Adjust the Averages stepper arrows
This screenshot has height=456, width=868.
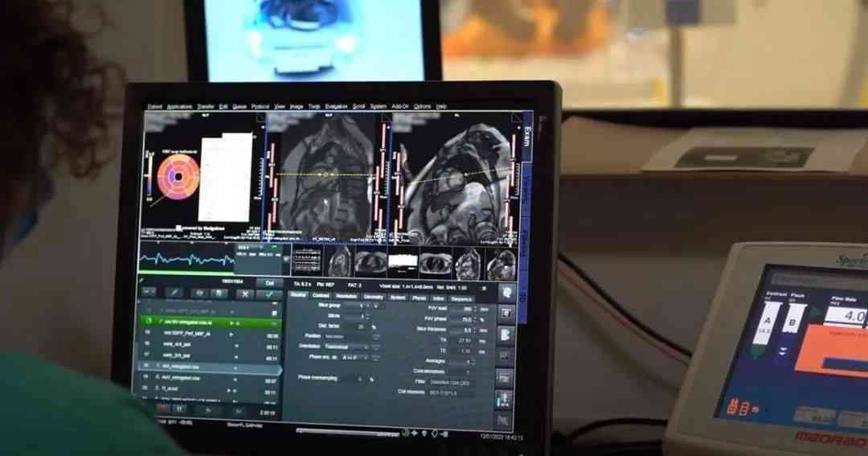coord(475,361)
